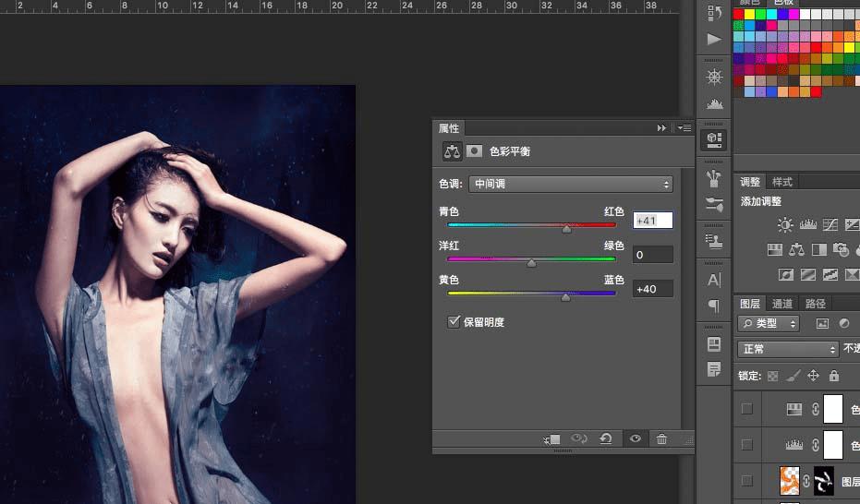Click the 青色-红色 slider handle
This screenshot has height=504, width=860.
tap(566, 229)
